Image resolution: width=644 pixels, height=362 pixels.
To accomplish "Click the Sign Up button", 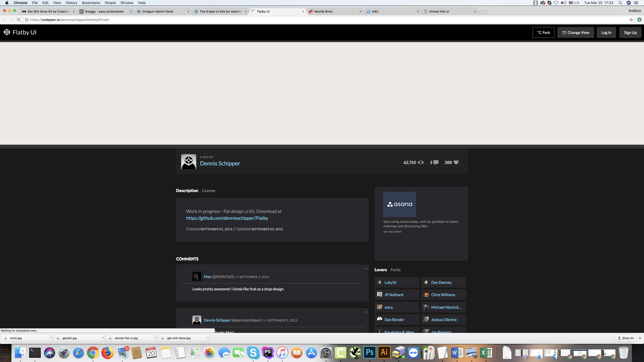I will [630, 32].
